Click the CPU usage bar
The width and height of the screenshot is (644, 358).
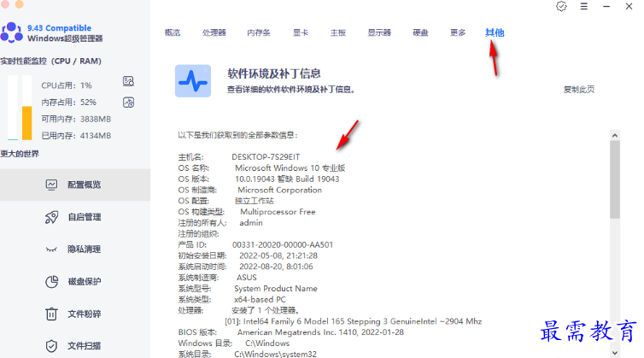tap(13, 108)
